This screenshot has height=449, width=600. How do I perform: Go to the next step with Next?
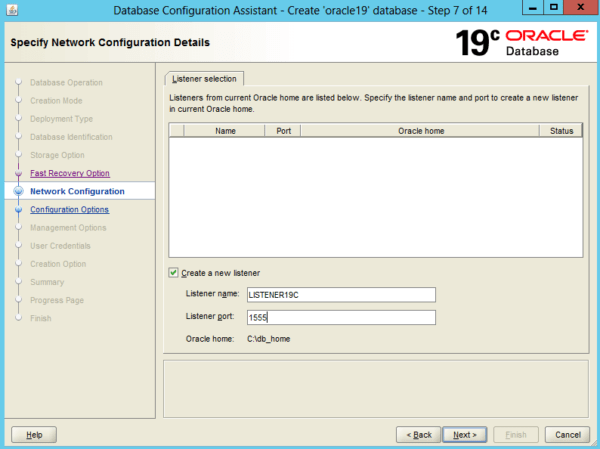(465, 435)
